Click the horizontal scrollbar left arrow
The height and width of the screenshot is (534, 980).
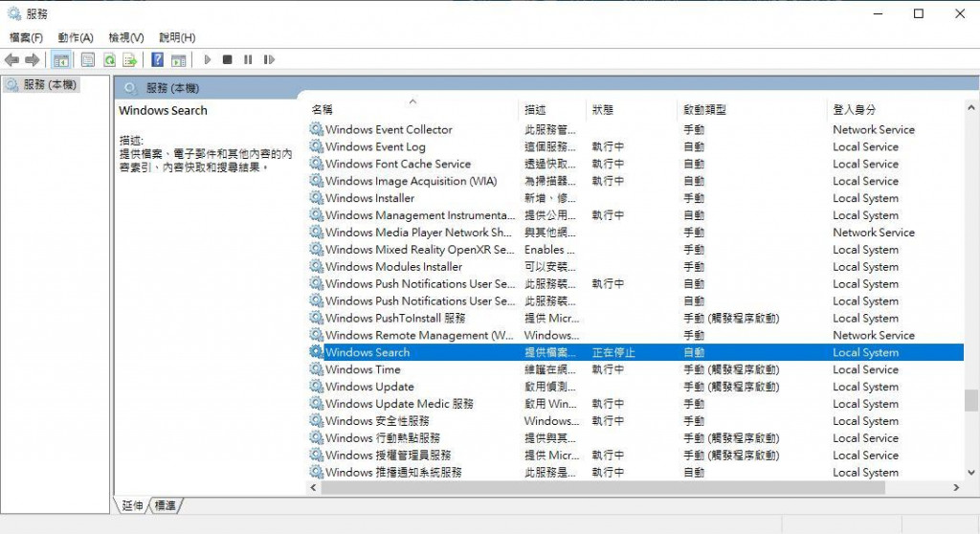314,488
